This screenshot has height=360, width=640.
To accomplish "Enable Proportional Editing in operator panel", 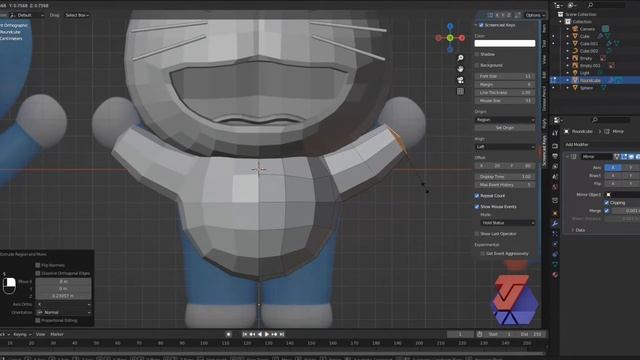I will click(x=38, y=321).
